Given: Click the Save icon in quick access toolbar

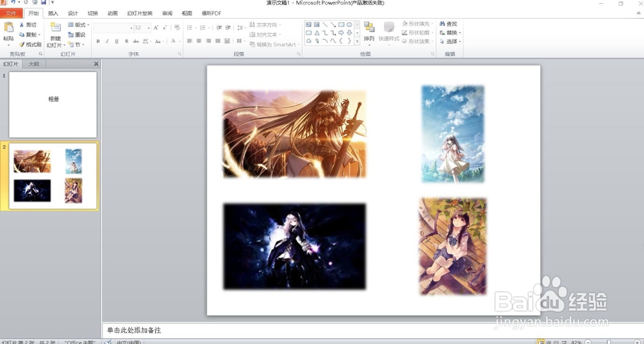Looking at the screenshot, I should (43, 3).
